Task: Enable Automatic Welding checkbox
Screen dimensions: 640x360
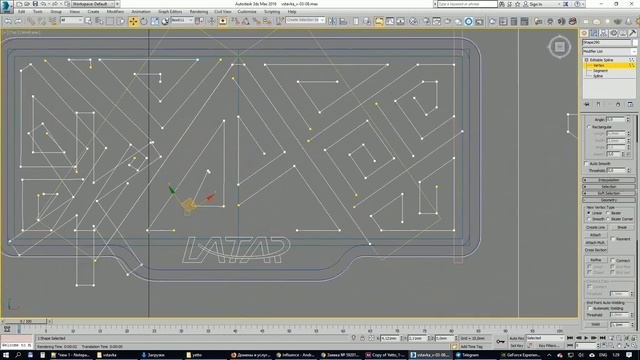Action: click(x=589, y=309)
